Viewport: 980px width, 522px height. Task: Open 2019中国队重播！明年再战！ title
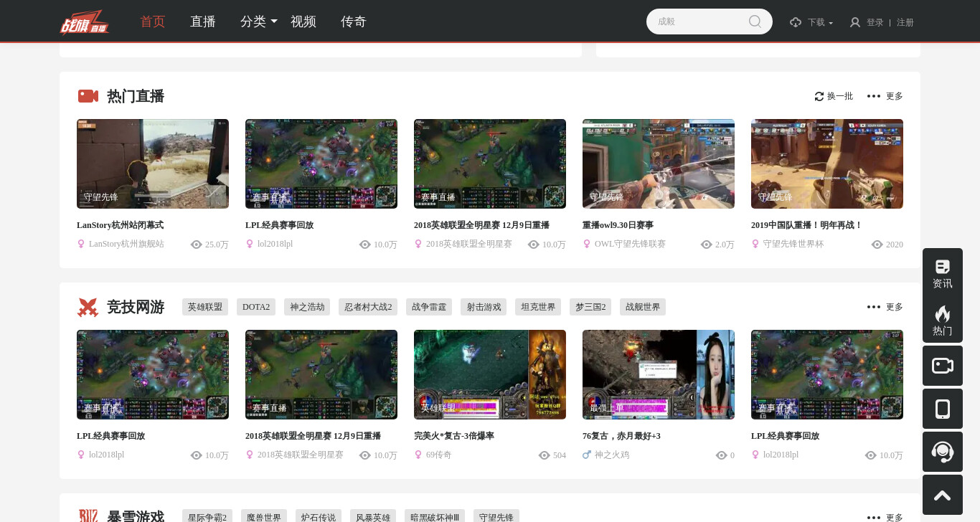pos(807,225)
